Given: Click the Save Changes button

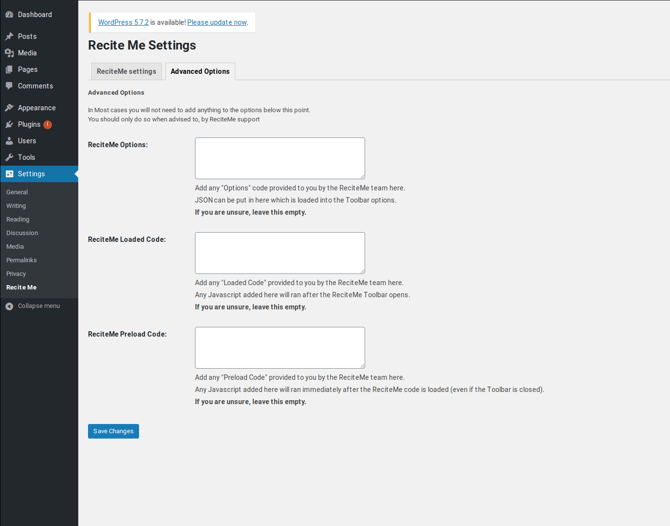Looking at the screenshot, I should pos(113,431).
